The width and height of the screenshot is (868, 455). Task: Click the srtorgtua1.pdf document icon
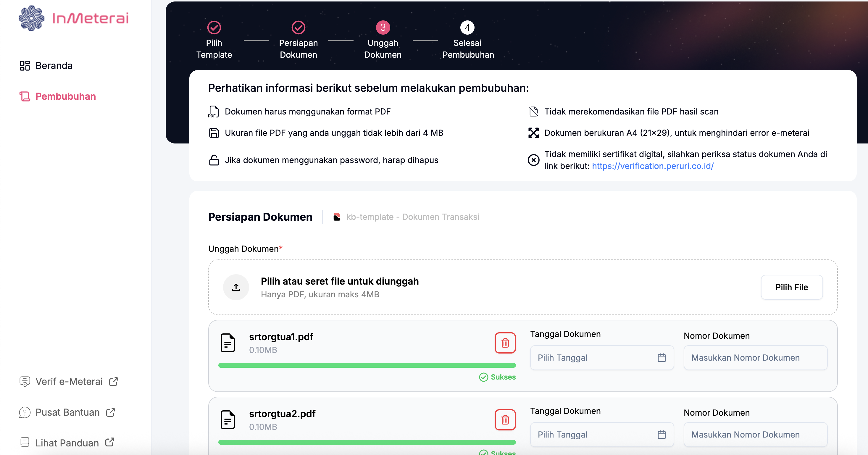(228, 343)
